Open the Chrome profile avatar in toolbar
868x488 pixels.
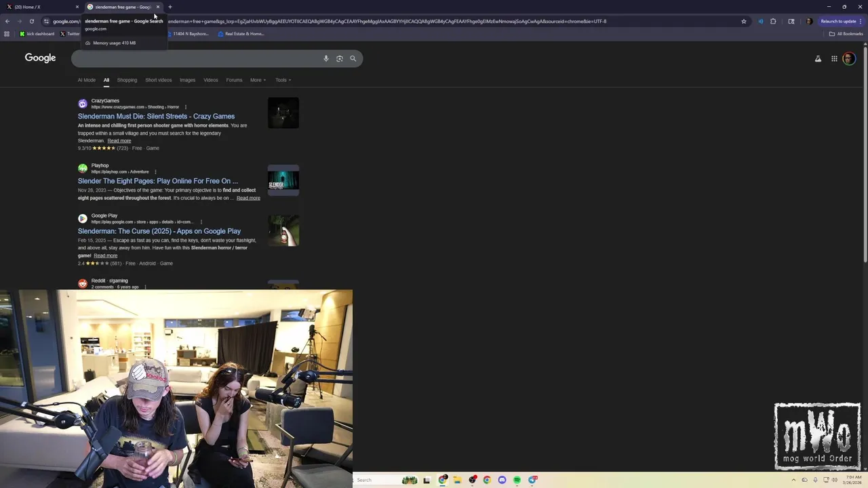pos(809,21)
